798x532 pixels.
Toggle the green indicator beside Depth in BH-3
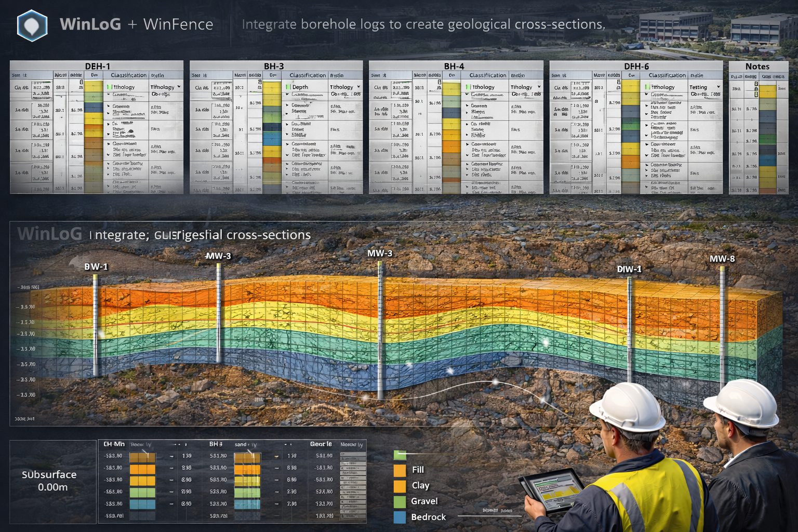pos(288,87)
